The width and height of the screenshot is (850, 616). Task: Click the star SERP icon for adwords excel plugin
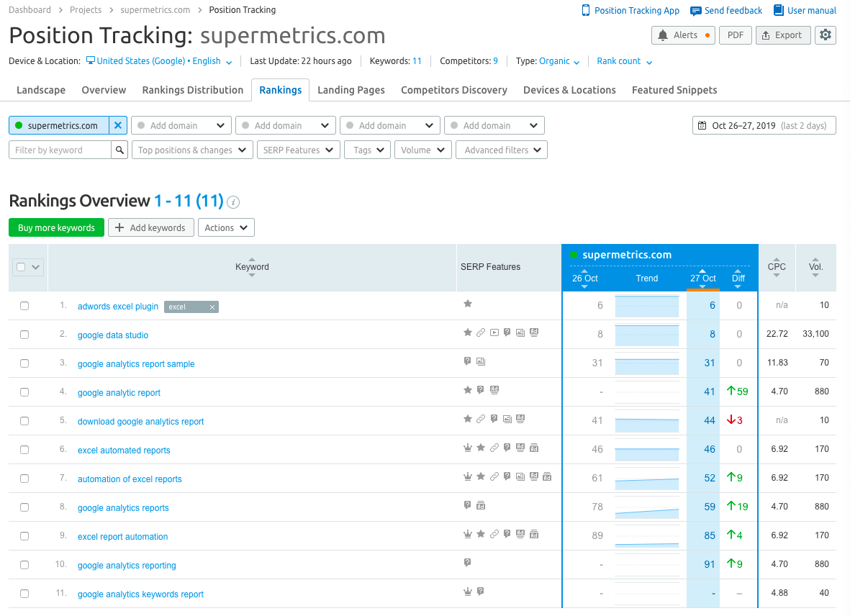pos(468,304)
